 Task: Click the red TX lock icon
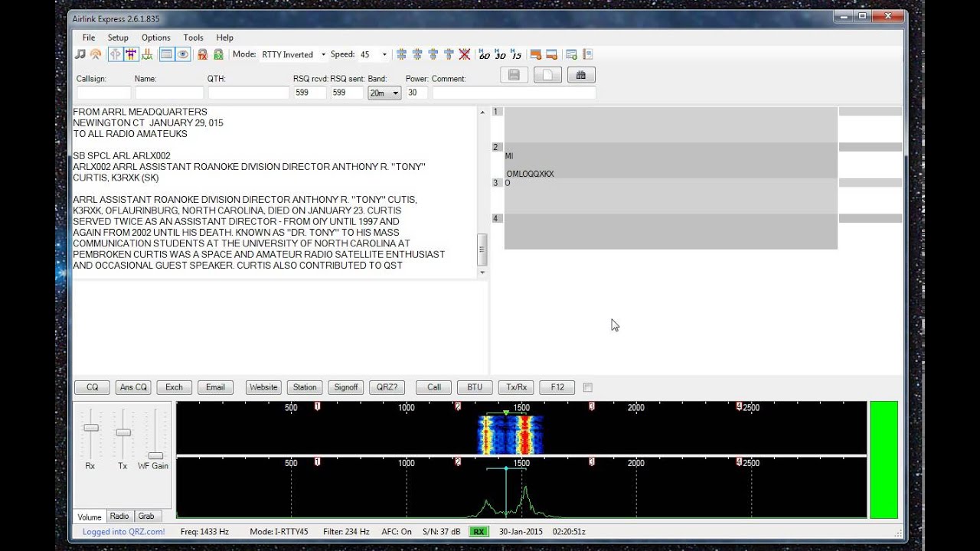tap(203, 54)
